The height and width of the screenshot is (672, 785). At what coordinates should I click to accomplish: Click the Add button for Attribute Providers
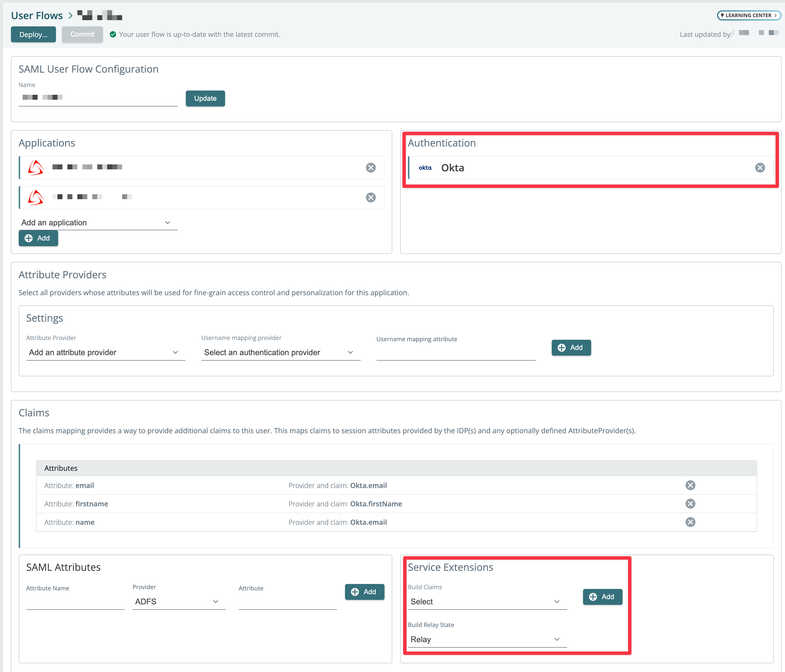[x=570, y=347]
